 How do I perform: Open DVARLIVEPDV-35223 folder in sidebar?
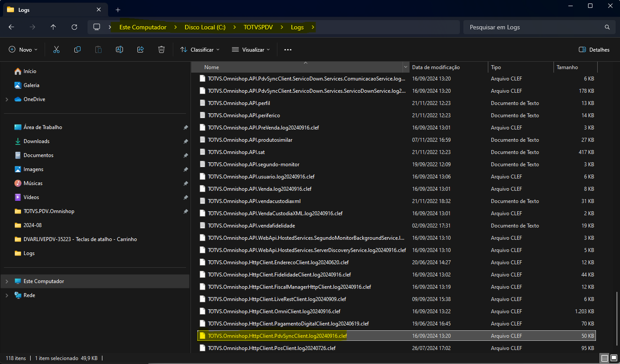(x=80, y=239)
